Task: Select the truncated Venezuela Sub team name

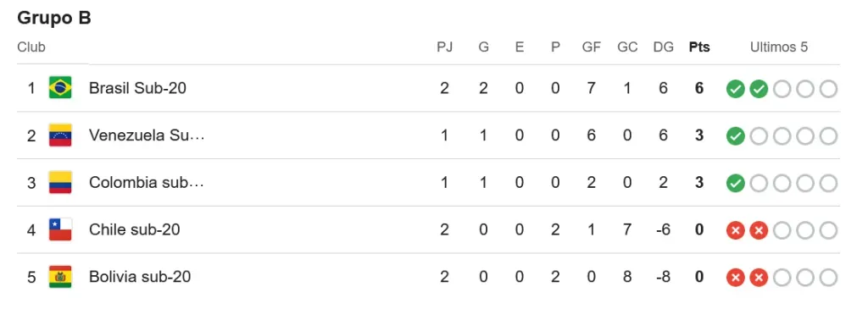Action: 147,135
